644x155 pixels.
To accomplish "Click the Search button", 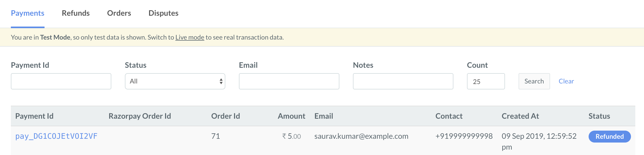I will point(534,81).
